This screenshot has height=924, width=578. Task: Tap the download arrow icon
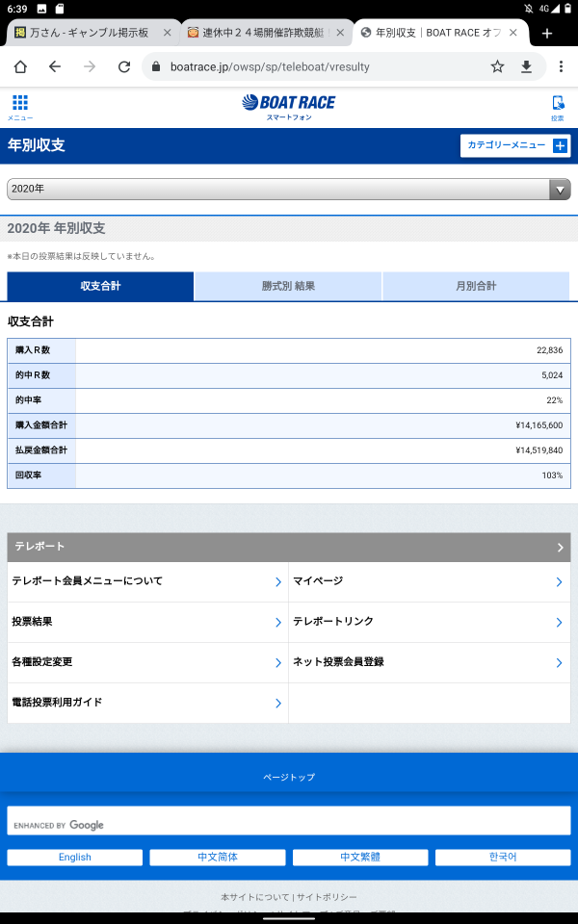coord(526,66)
